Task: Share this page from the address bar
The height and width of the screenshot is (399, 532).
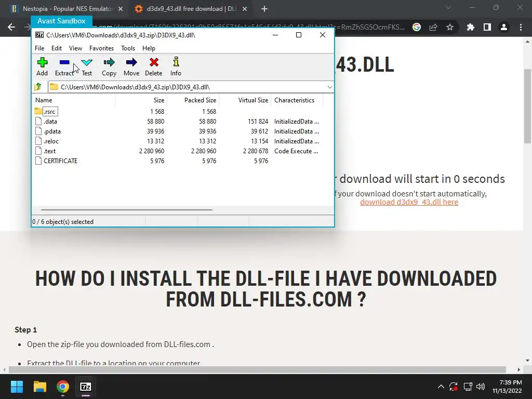Action: (433, 27)
